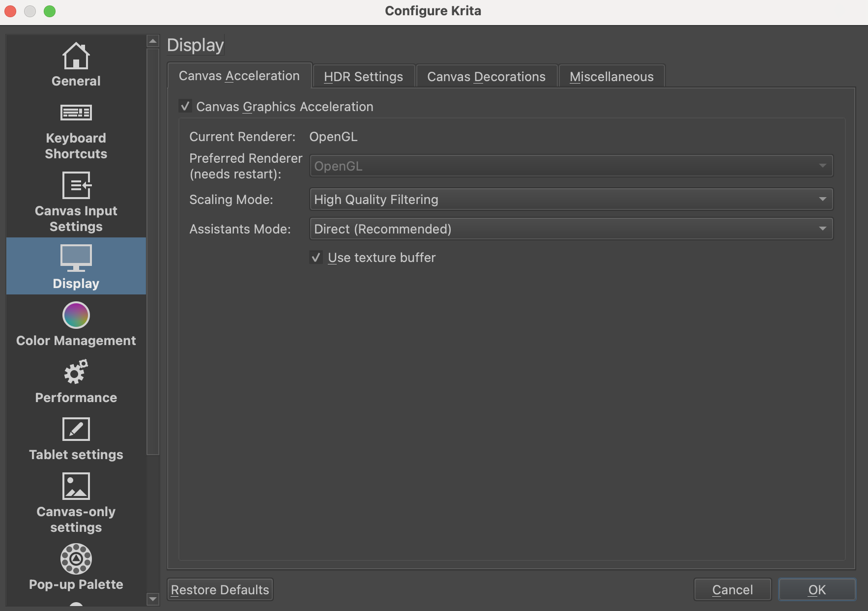Select the Display settings page
Image resolution: width=868 pixels, height=611 pixels.
[76, 266]
